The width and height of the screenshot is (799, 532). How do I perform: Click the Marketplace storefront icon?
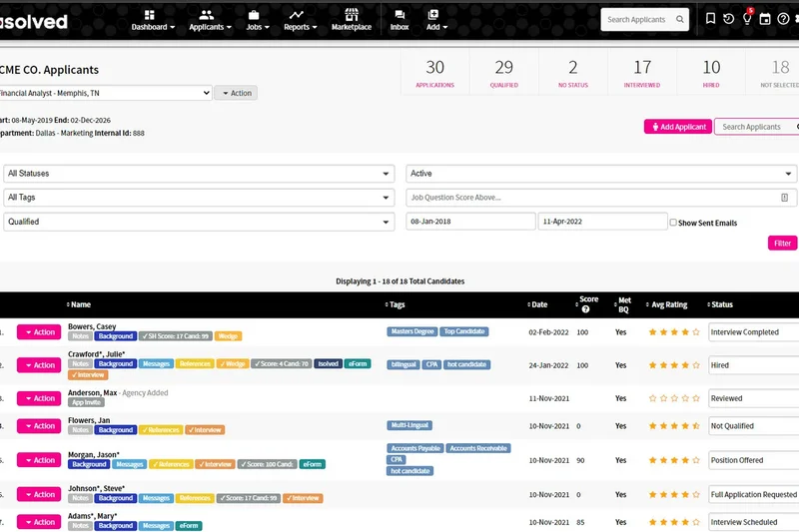pos(351,15)
